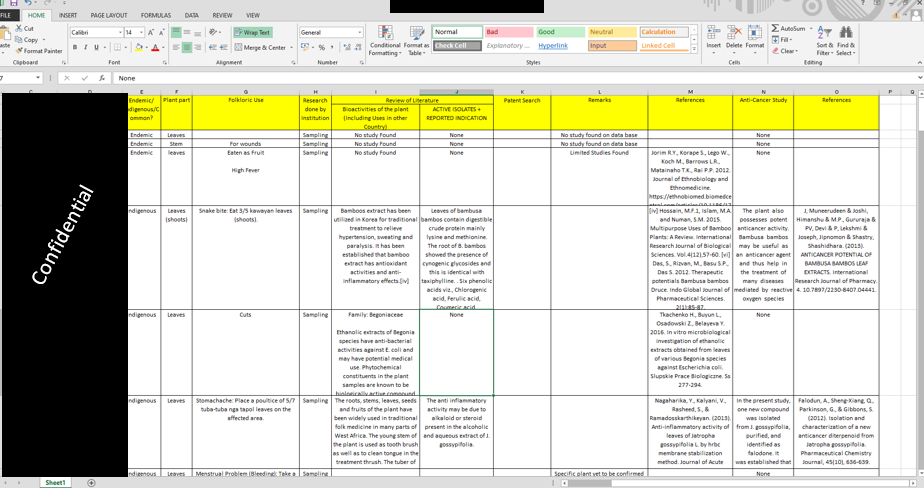Switch to the FORMULAS tab
This screenshot has width=924, height=488.
pyautogui.click(x=156, y=15)
